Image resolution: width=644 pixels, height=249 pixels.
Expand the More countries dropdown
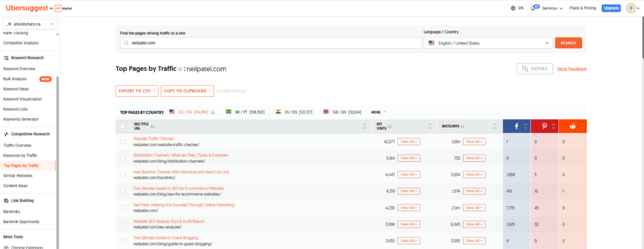coord(378,112)
